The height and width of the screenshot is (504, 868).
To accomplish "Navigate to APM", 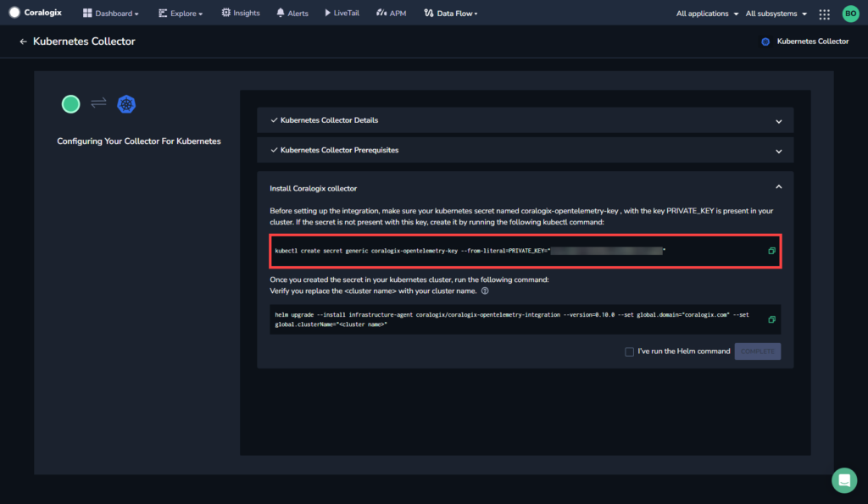I will (x=392, y=14).
